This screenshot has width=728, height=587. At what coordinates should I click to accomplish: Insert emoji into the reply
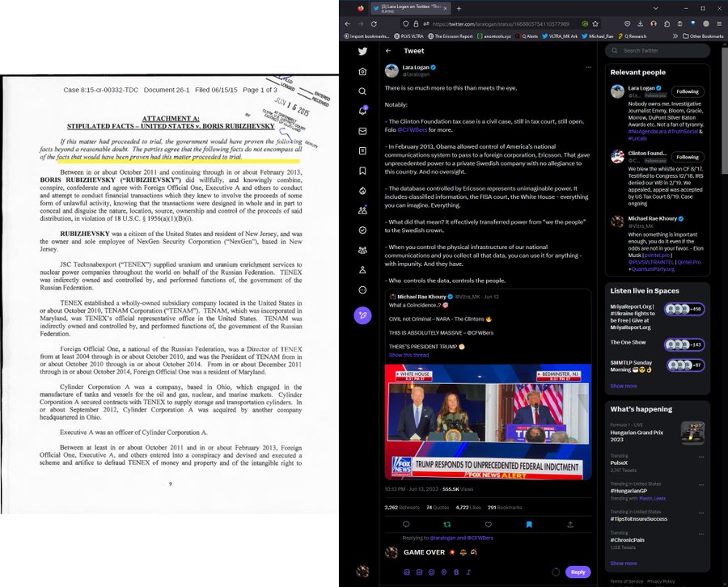[431, 572]
